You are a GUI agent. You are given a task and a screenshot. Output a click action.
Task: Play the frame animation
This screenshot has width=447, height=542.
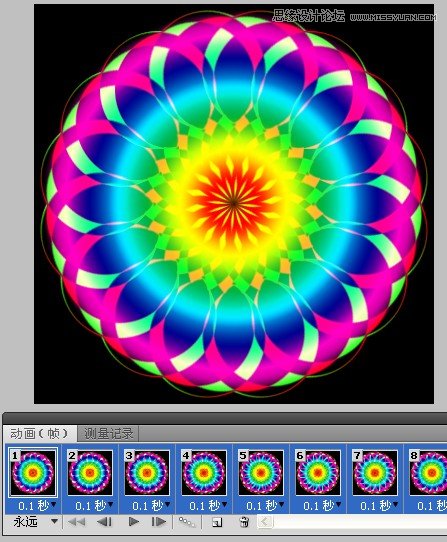pos(133,522)
